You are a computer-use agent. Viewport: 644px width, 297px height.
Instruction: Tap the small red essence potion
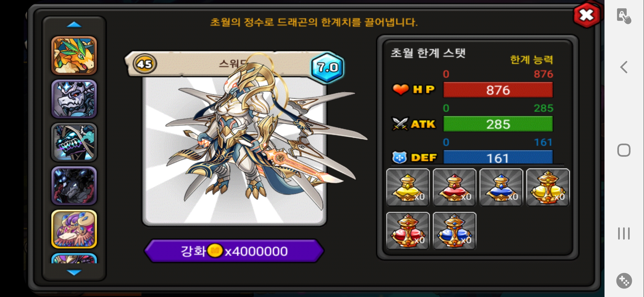[454, 187]
